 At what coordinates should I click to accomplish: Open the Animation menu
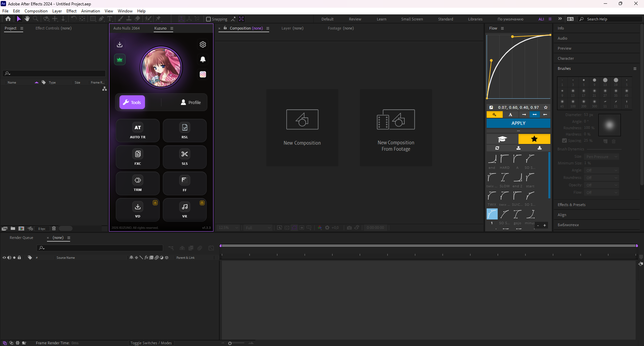(x=91, y=11)
